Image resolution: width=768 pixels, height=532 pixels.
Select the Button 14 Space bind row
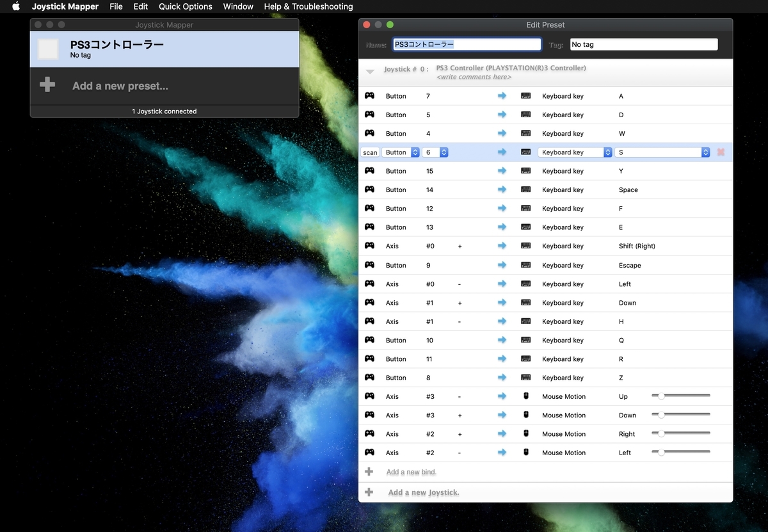(x=545, y=189)
